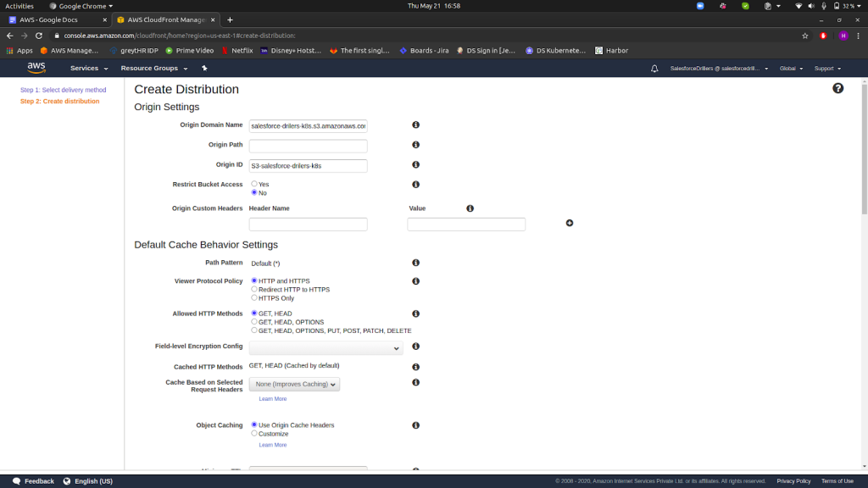
Task: Go back in browser history
Action: pyautogui.click(x=10, y=36)
